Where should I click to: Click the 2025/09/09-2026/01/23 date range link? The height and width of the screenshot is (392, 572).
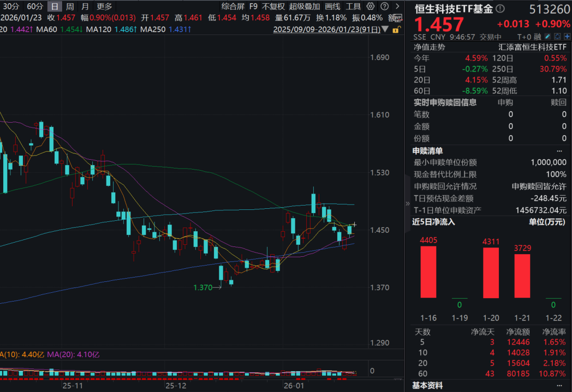tap(326, 29)
